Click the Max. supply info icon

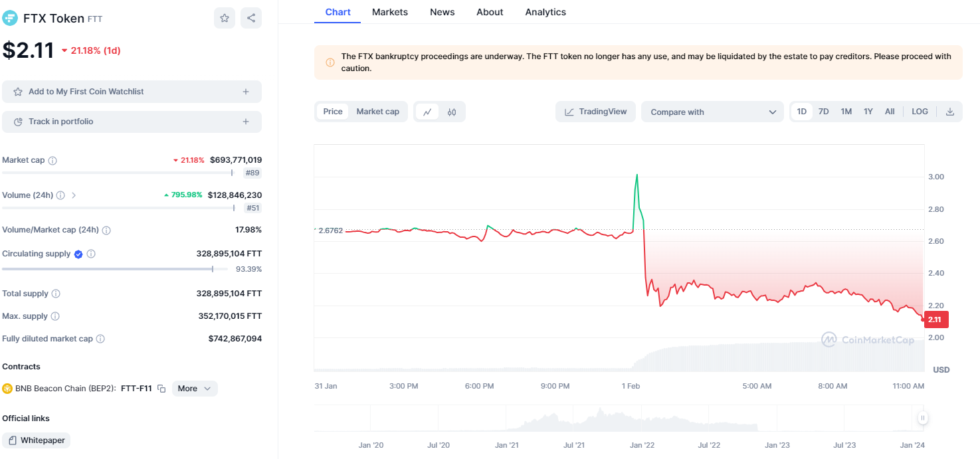click(55, 316)
